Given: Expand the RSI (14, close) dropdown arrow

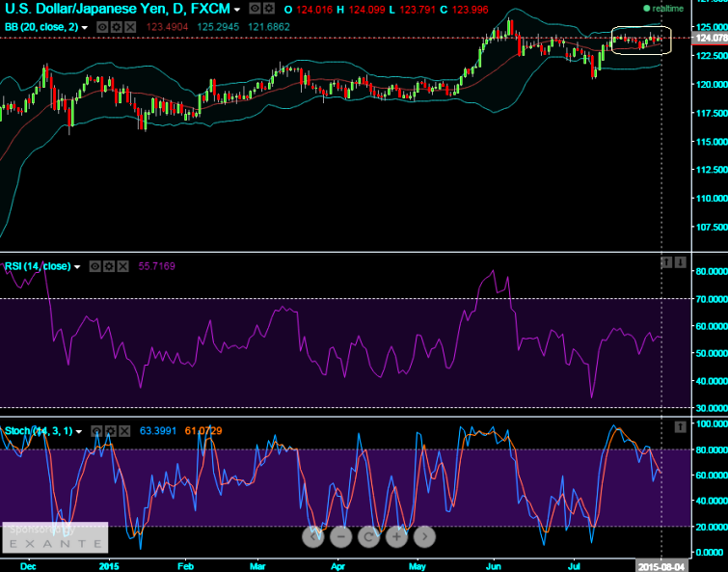Looking at the screenshot, I should click(77, 267).
